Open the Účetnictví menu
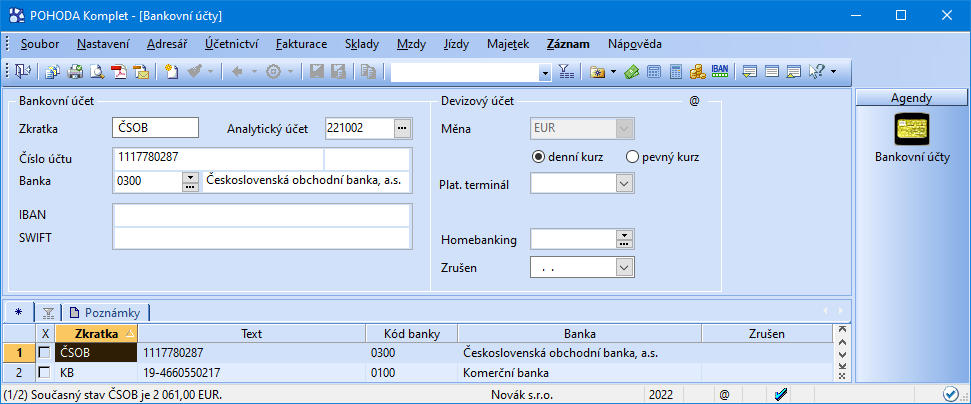Image resolution: width=971 pixels, height=404 pixels. coord(232,44)
